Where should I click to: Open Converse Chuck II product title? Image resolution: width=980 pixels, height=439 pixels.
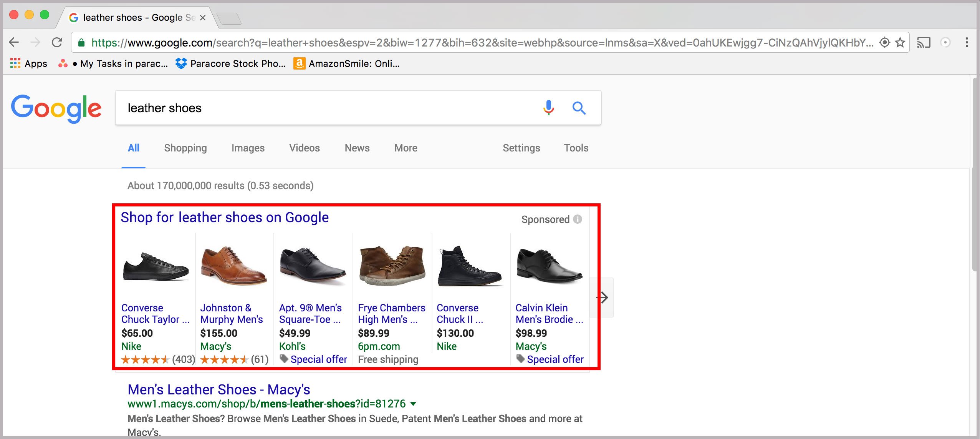click(460, 314)
